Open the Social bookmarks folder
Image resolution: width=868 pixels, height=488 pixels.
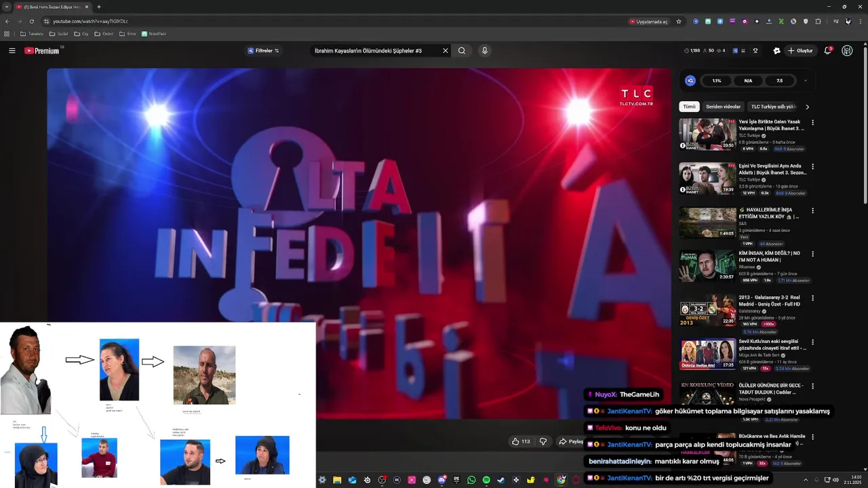coord(58,34)
